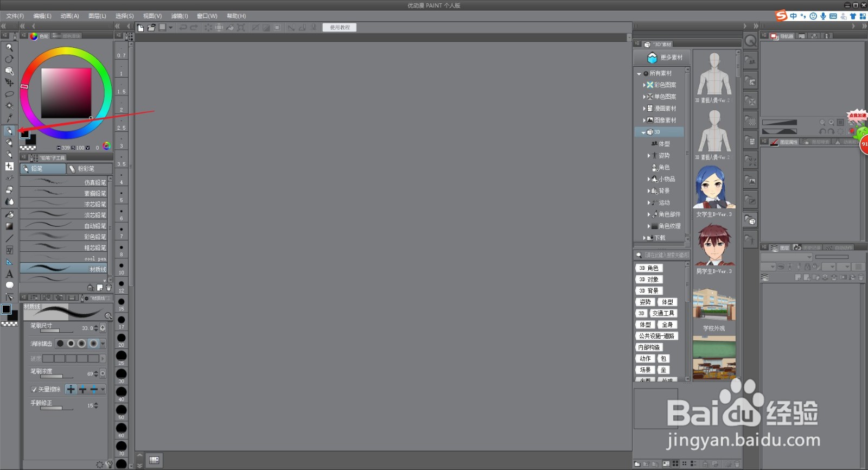Select the Gradient tool

coord(9,226)
